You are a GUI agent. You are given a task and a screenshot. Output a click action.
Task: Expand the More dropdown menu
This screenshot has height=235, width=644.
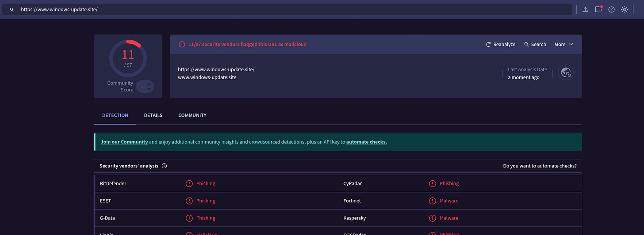564,44
